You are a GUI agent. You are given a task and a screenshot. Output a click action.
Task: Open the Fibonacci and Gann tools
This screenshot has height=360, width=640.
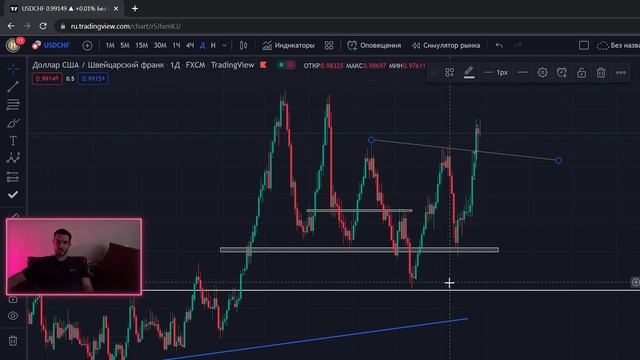pos(13,104)
